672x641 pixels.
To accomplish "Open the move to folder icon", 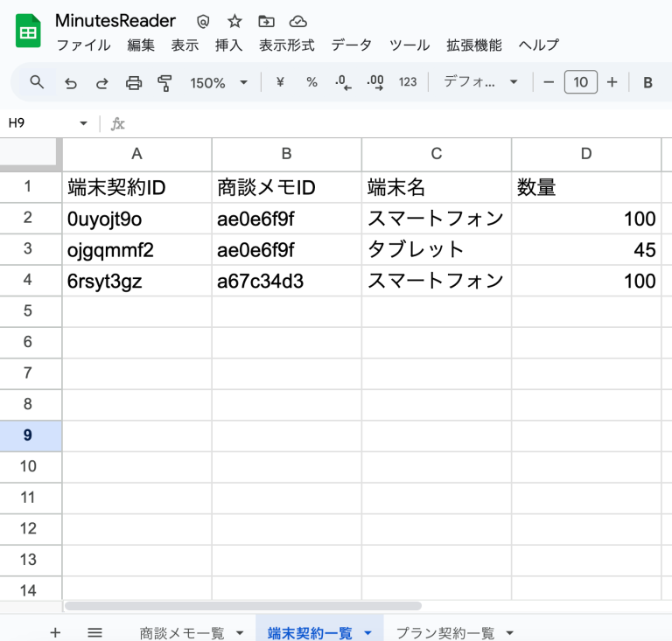I will (266, 22).
